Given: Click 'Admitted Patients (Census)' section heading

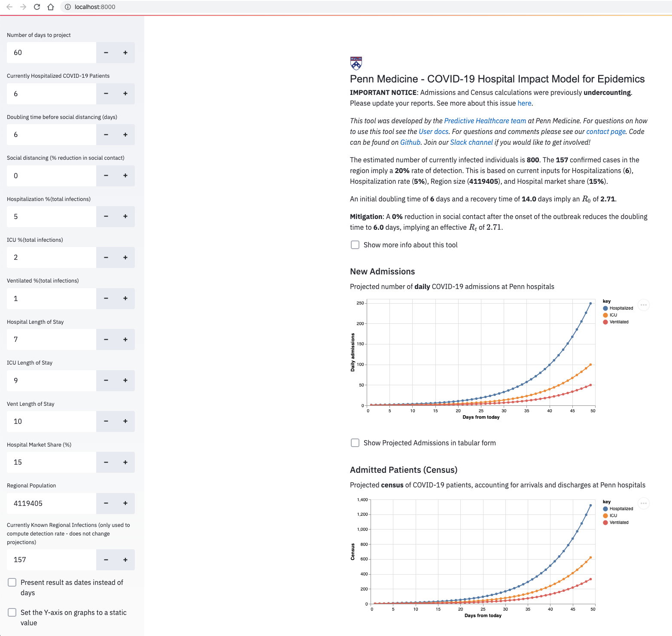Looking at the screenshot, I should click(404, 470).
